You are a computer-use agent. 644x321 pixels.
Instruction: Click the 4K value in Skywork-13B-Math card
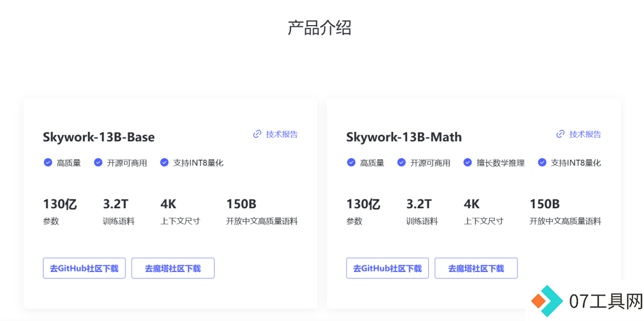tap(472, 204)
